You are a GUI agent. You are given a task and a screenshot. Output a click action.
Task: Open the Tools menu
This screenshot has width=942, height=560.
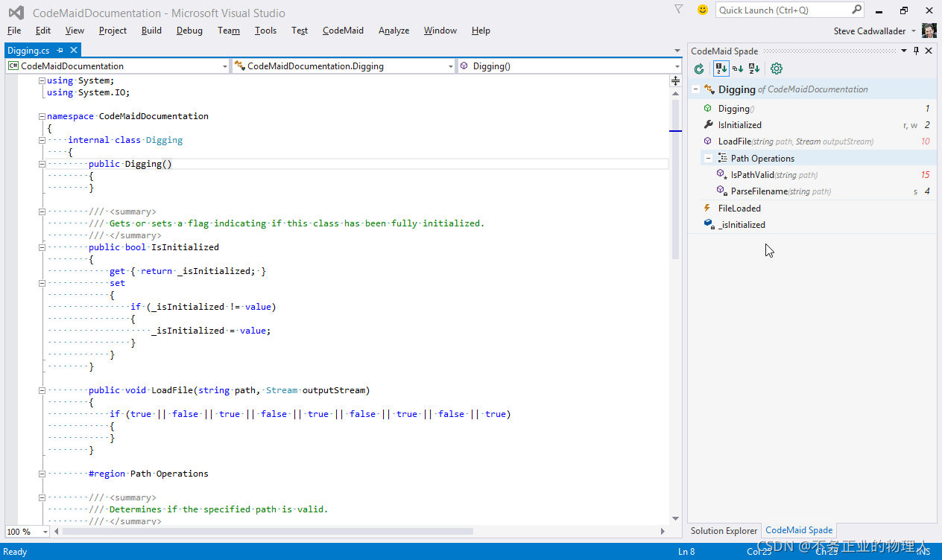click(x=265, y=31)
